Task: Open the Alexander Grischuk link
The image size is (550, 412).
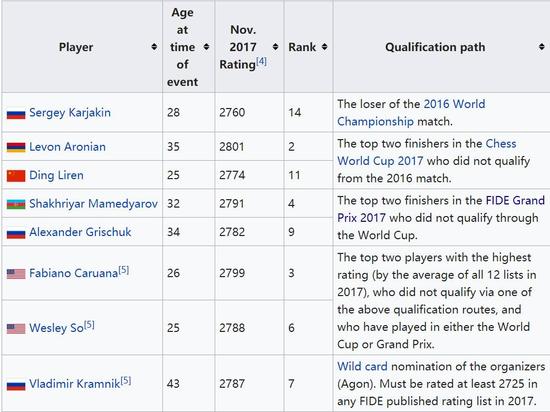Action: pos(80,232)
